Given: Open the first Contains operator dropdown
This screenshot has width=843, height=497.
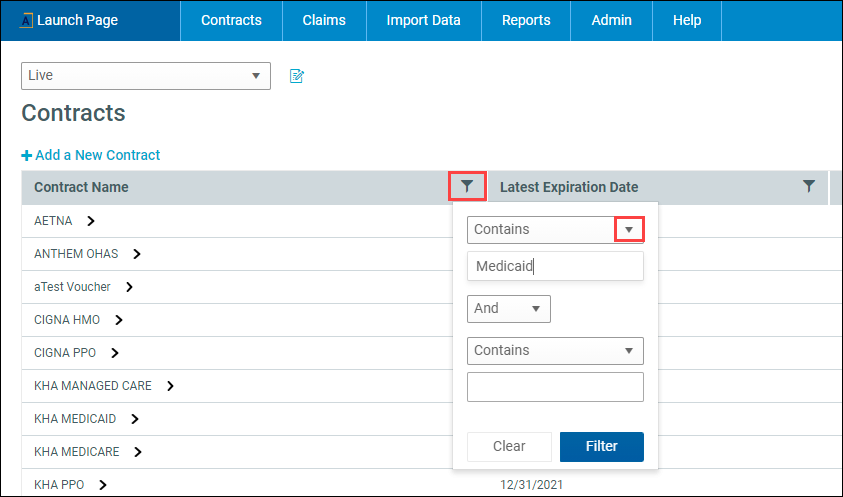Looking at the screenshot, I should click(x=628, y=230).
